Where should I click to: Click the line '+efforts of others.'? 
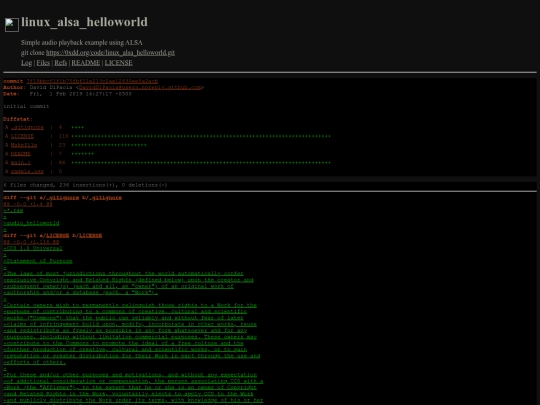pyautogui.click(x=34, y=362)
